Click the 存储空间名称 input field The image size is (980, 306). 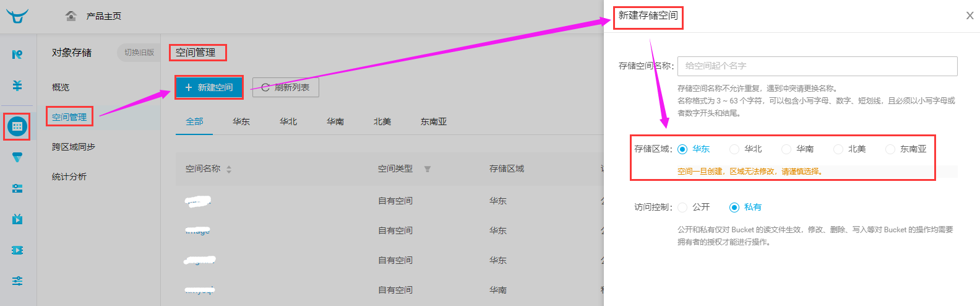coord(817,66)
